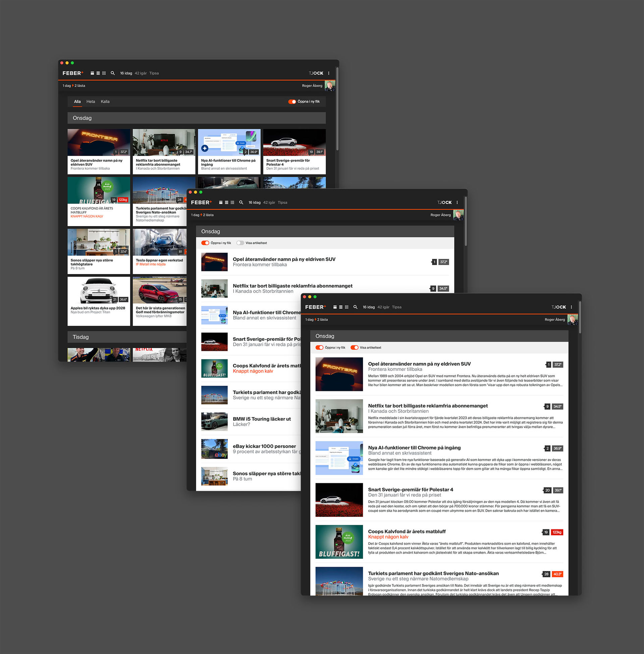This screenshot has height=654, width=644.
Task: Select the list view icon in the middle window
Action: [226, 203]
